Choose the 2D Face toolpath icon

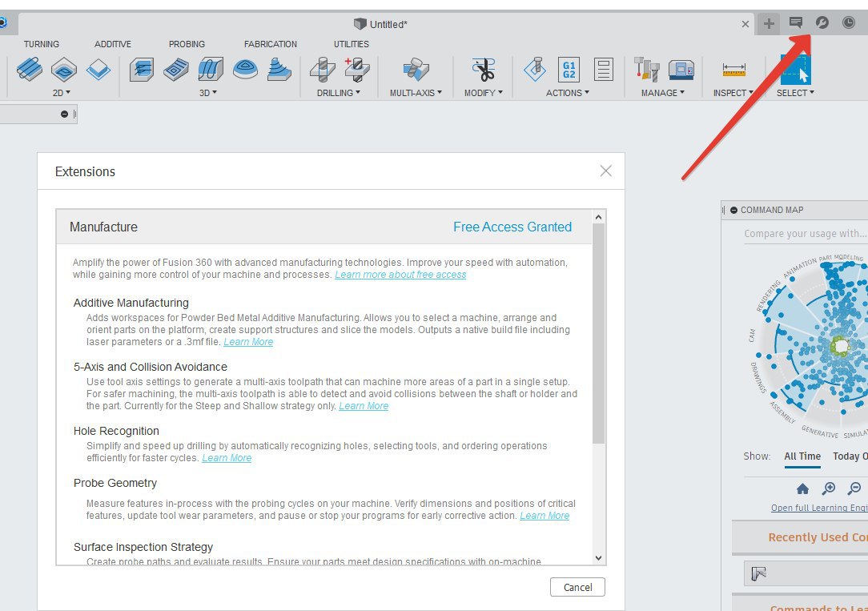tap(98, 70)
